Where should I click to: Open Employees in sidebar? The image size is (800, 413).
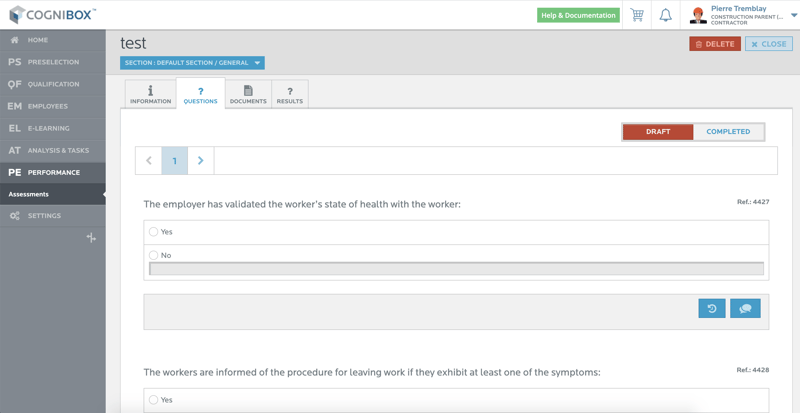[53, 106]
